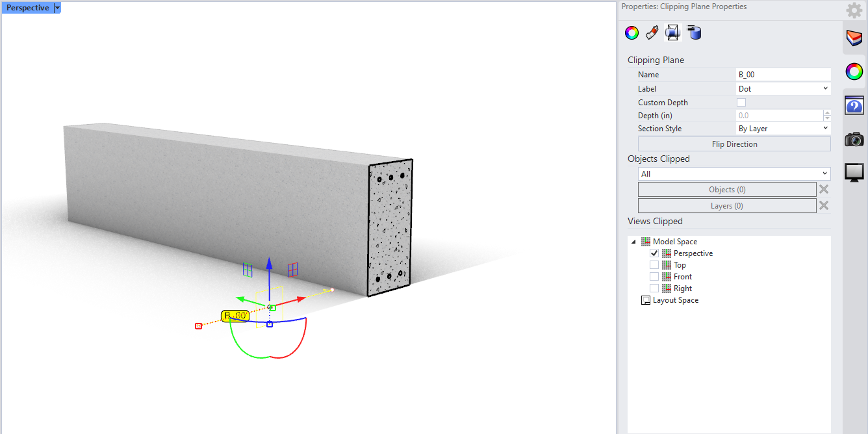Open the object properties color wheel page
This screenshot has width=868, height=434.
click(x=632, y=32)
